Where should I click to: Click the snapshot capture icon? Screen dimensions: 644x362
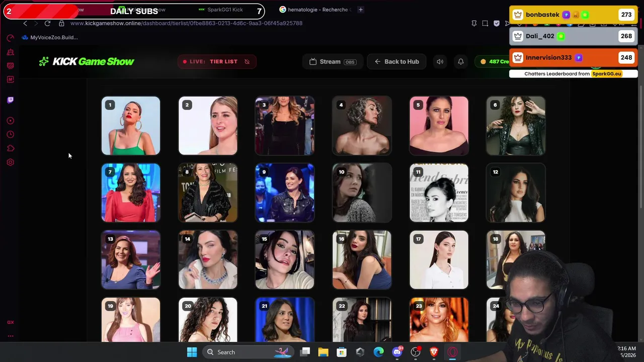coord(485,23)
